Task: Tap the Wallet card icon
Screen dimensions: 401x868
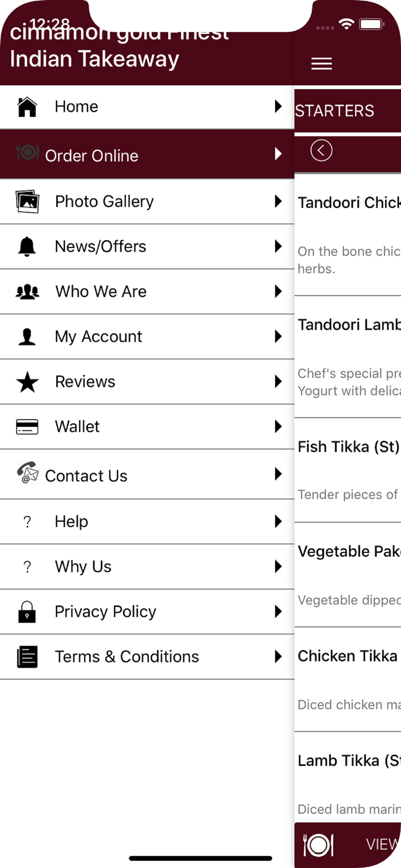Action: 27,427
